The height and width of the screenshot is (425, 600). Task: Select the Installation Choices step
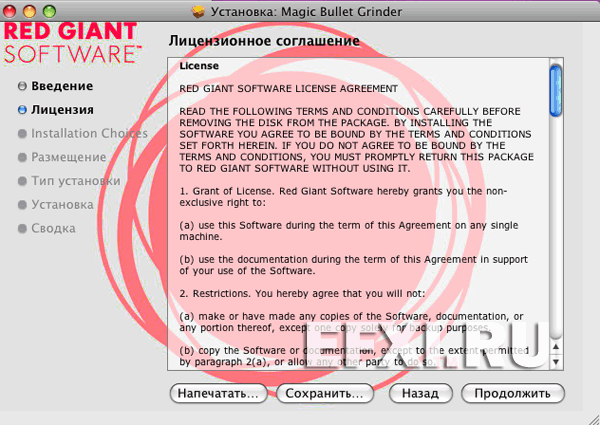89,133
